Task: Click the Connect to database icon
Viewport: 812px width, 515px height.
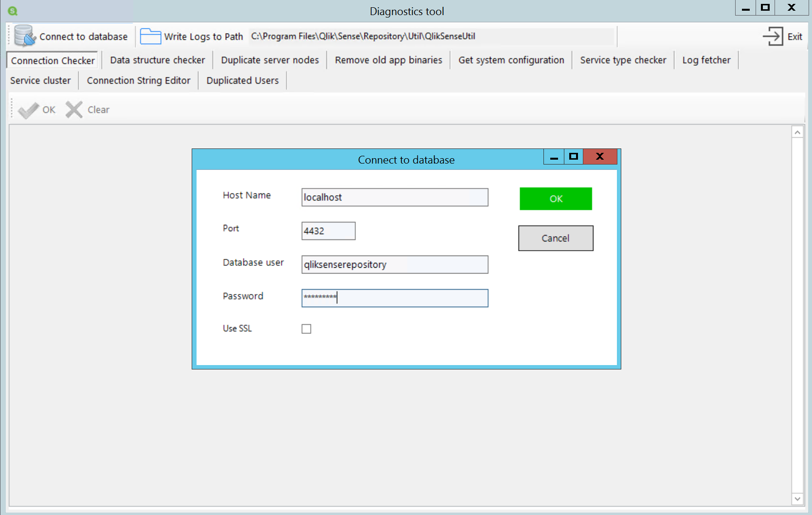Action: coord(23,36)
